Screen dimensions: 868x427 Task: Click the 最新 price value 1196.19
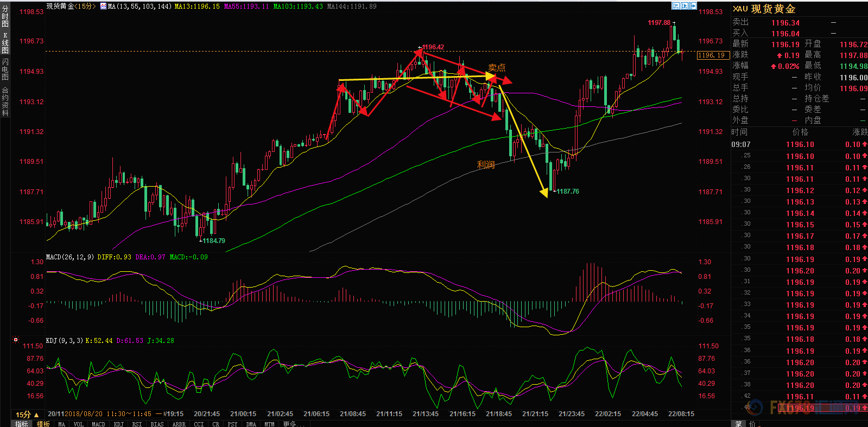(x=785, y=44)
